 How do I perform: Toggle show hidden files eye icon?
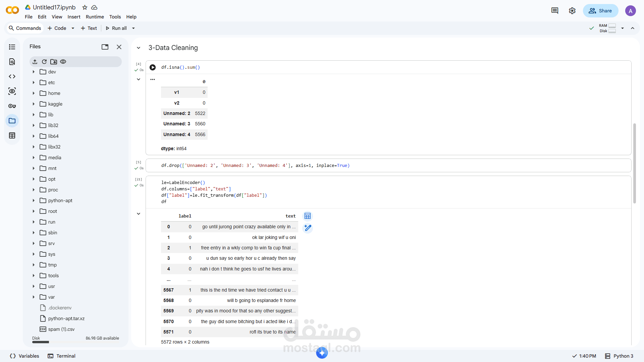(63, 62)
